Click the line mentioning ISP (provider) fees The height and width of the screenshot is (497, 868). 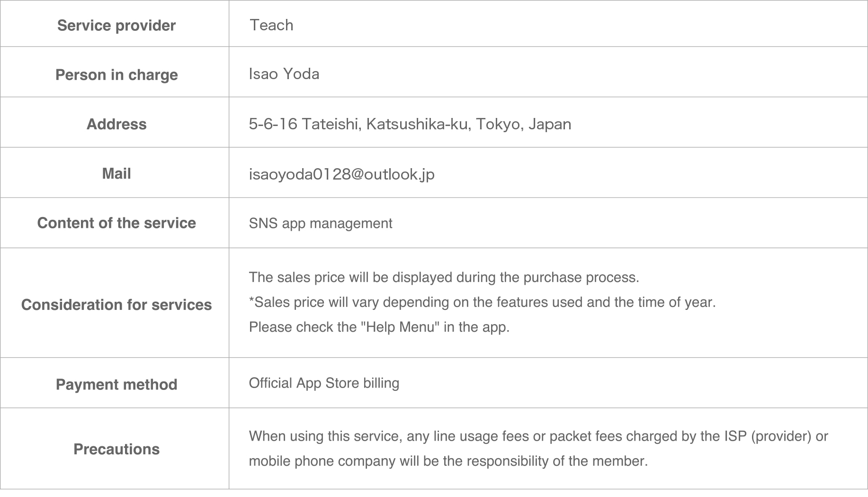[538, 436]
